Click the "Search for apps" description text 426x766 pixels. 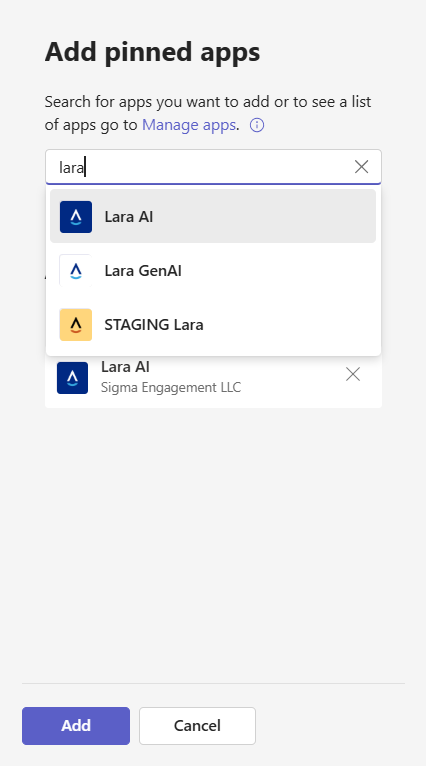pos(208,113)
